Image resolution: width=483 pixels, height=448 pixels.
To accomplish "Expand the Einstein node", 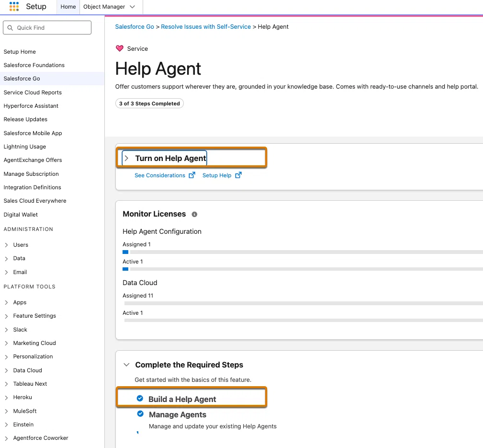I will pos(7,425).
